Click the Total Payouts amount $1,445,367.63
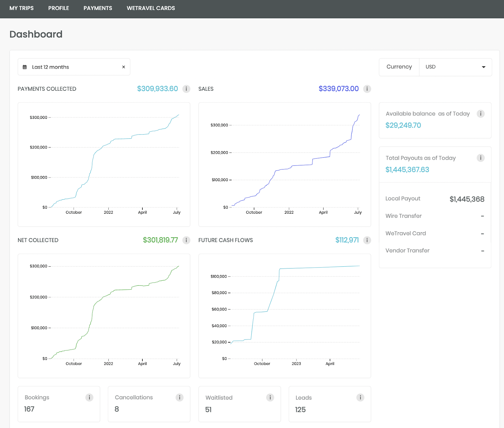The height and width of the screenshot is (428, 504). [407, 170]
